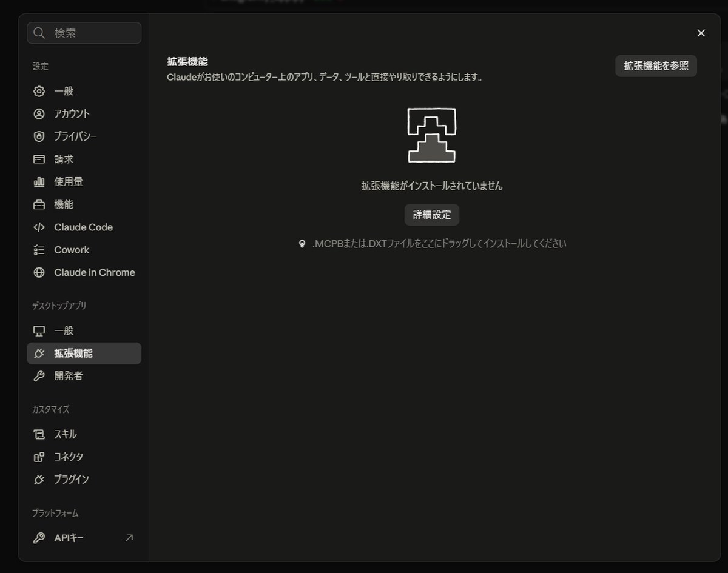Open the アカウント settings page
This screenshot has height=573, width=728.
tap(84, 114)
